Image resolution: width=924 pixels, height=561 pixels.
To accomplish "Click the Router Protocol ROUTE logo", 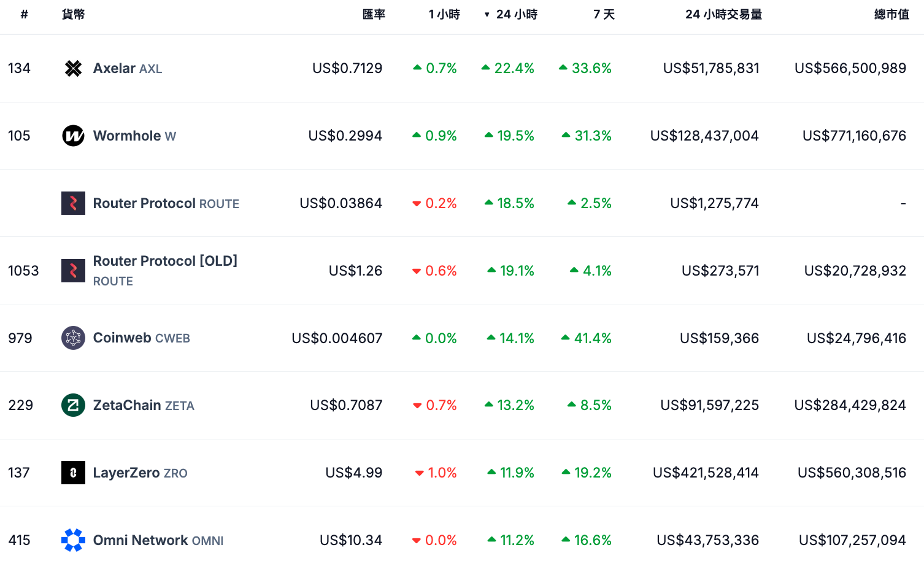I will pyautogui.click(x=73, y=203).
